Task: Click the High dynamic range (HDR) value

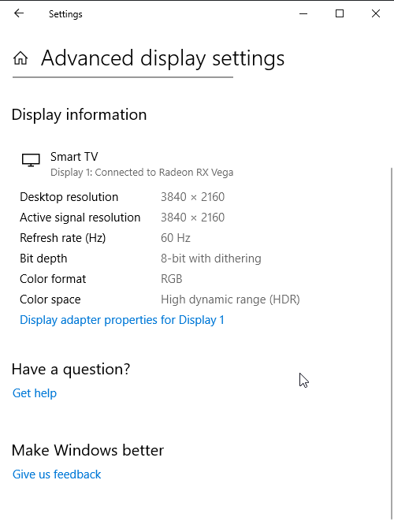Action: tap(230, 299)
